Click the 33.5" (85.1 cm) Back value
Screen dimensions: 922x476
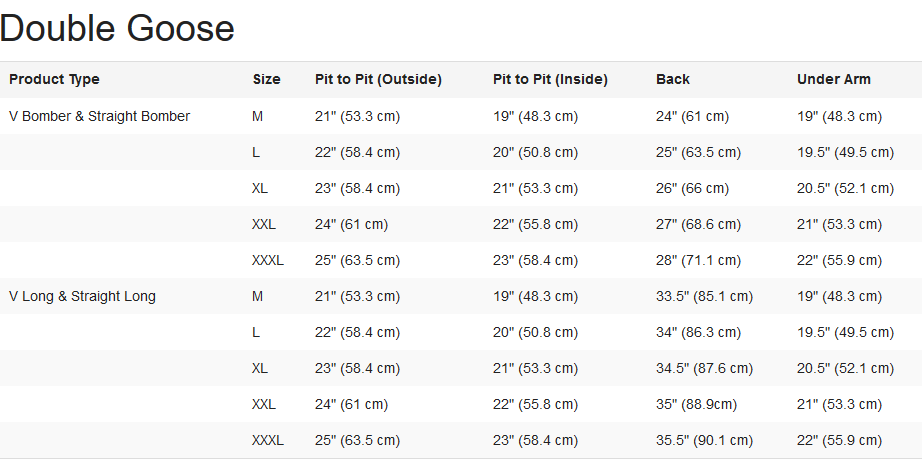[x=704, y=296]
